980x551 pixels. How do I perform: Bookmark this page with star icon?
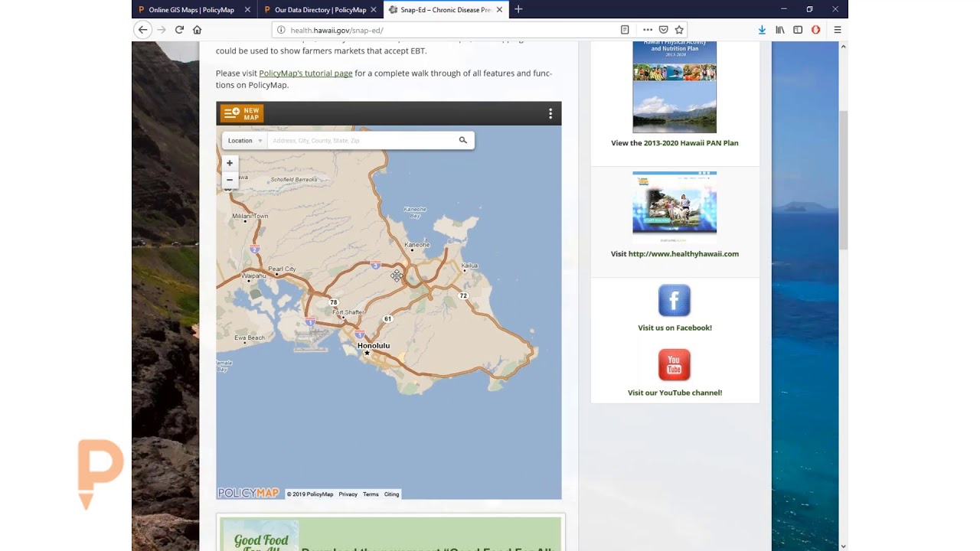coord(679,30)
